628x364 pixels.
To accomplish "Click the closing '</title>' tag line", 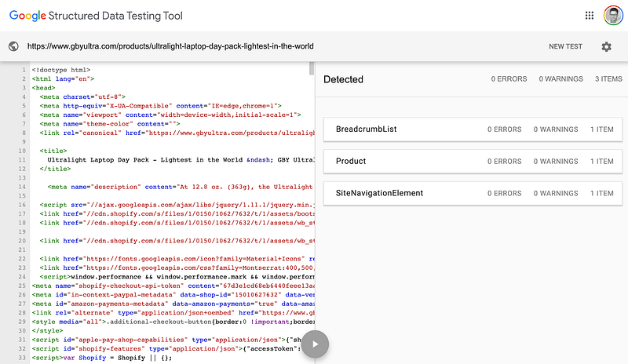I will [x=55, y=169].
